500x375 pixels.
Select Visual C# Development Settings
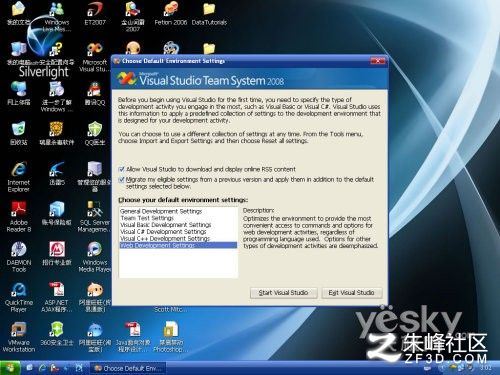pyautogui.click(x=178, y=232)
